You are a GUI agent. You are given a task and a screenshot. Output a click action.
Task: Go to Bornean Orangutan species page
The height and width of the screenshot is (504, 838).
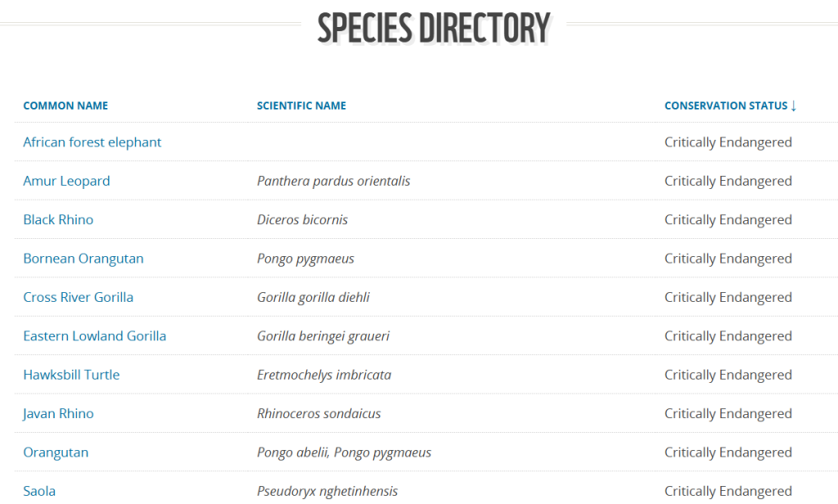click(x=83, y=259)
